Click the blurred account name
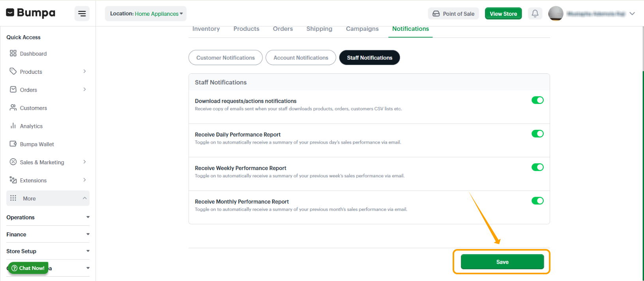Screen dimensions: 644x281 coord(596,14)
